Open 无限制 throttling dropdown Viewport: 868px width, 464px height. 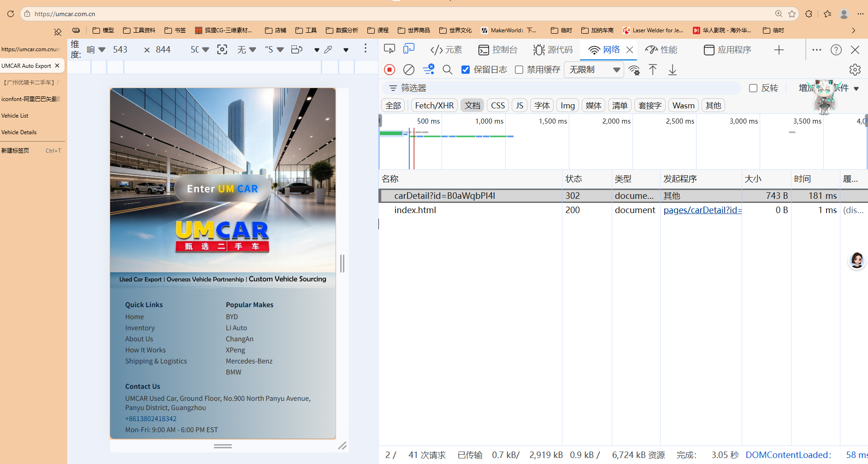594,70
